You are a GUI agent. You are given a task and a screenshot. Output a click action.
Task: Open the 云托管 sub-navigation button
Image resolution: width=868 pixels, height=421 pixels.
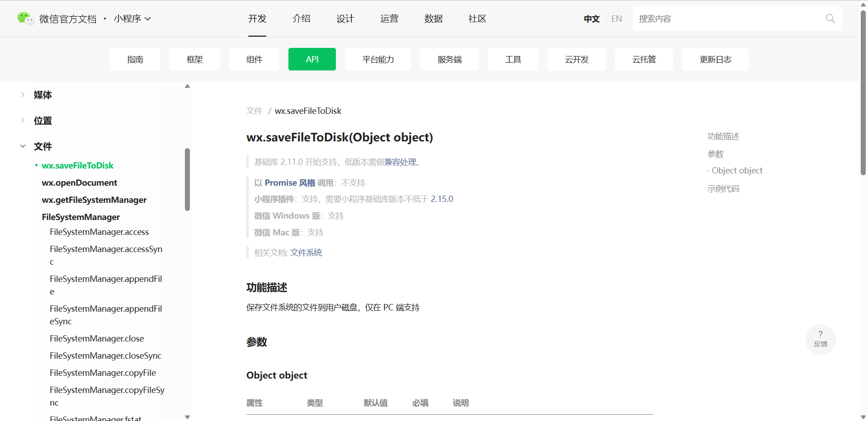[x=644, y=59]
